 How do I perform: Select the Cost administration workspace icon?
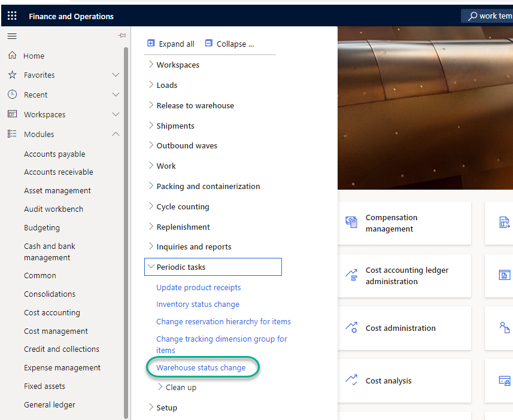[x=351, y=328]
